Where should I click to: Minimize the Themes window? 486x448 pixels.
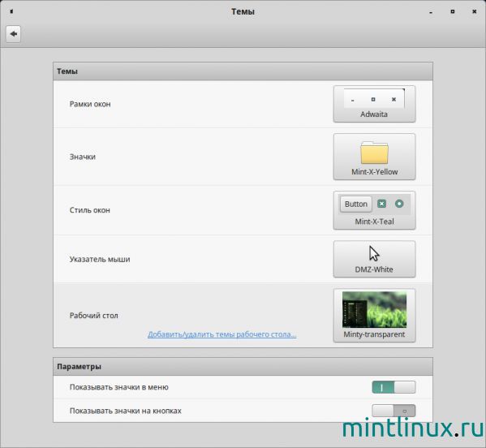click(x=431, y=12)
